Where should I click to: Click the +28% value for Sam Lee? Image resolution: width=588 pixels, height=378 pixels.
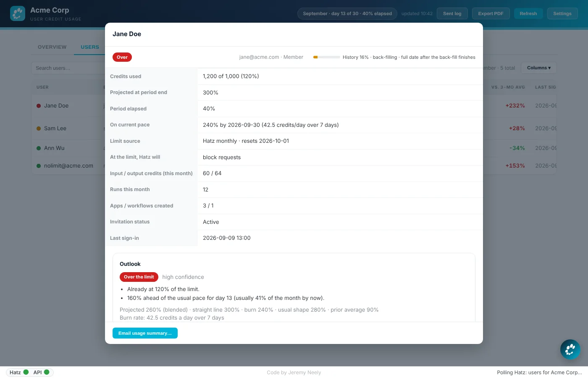point(517,129)
